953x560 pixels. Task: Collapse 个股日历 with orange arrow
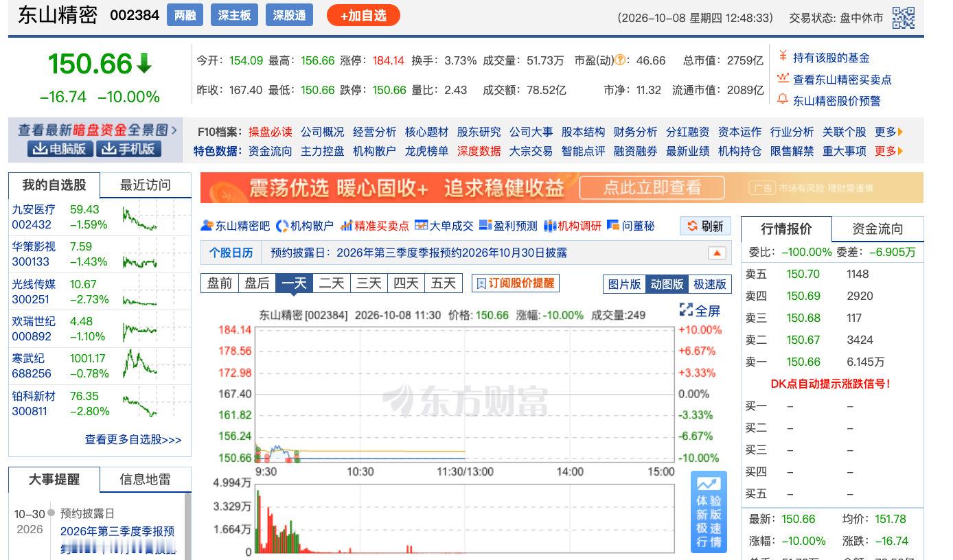click(717, 253)
